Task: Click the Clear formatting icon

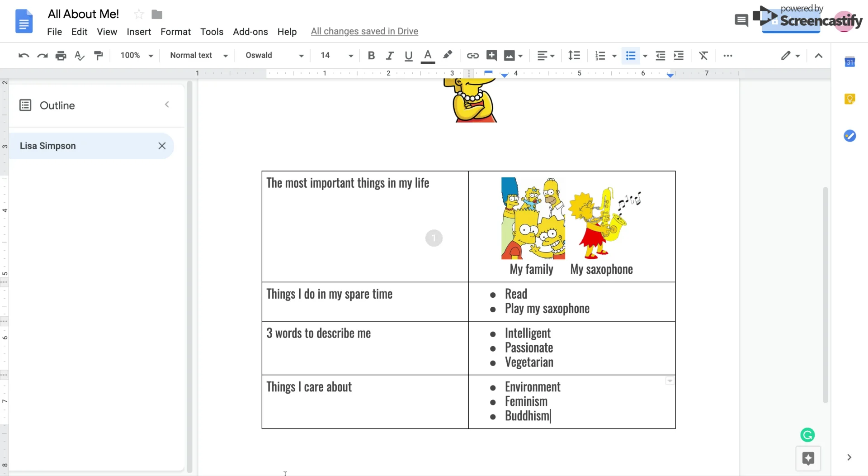Action: click(x=703, y=55)
